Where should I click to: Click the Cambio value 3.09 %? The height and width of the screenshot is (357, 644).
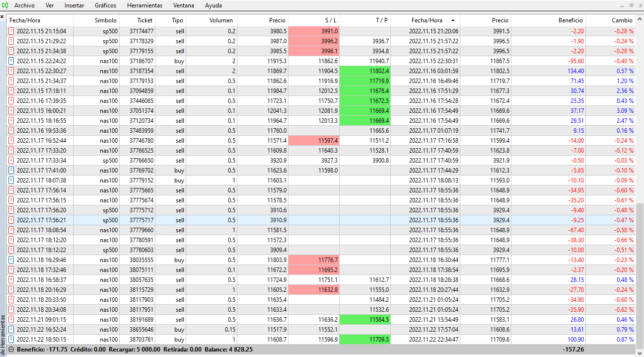624,111
